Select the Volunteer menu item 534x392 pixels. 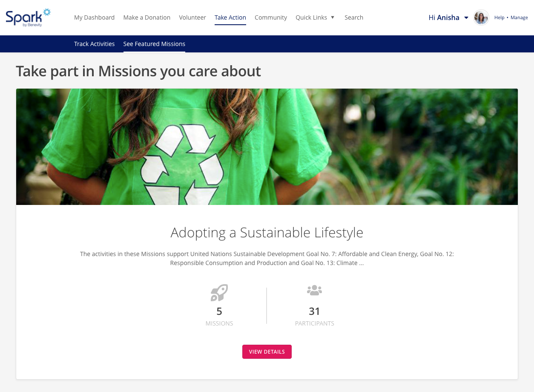pyautogui.click(x=192, y=17)
